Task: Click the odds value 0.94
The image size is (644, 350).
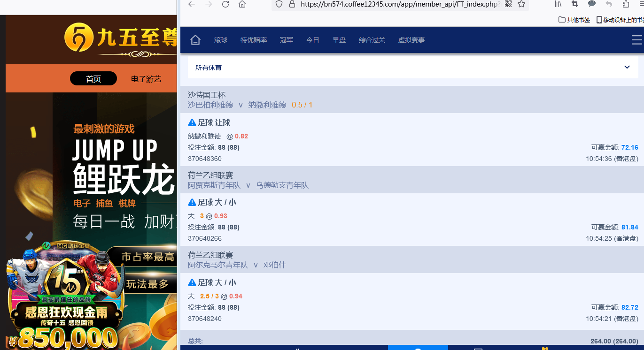Action: coord(236,296)
